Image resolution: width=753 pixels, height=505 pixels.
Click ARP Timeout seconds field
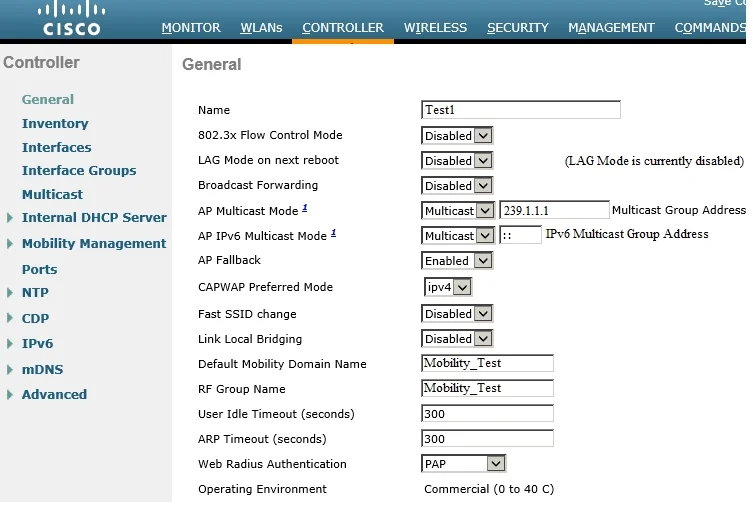point(487,438)
